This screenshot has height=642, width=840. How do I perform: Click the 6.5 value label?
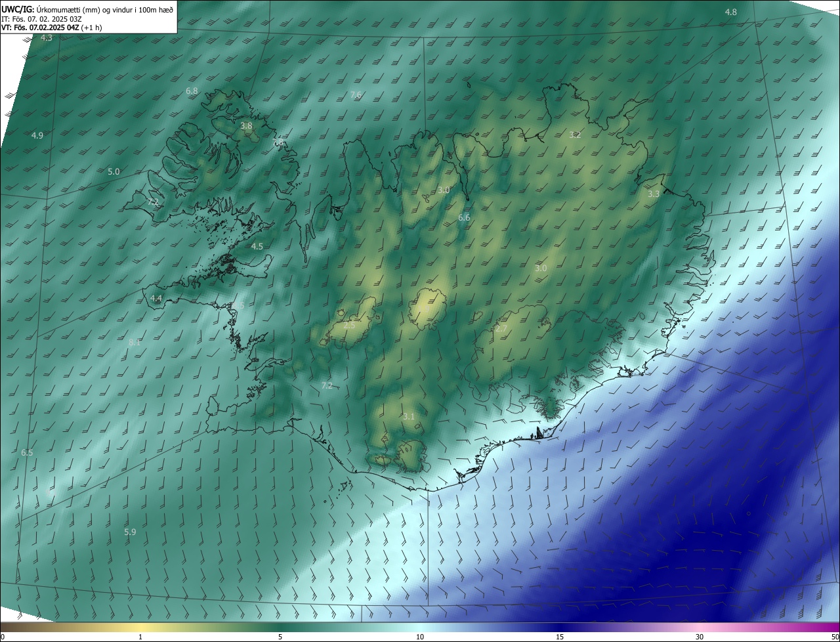(27, 453)
